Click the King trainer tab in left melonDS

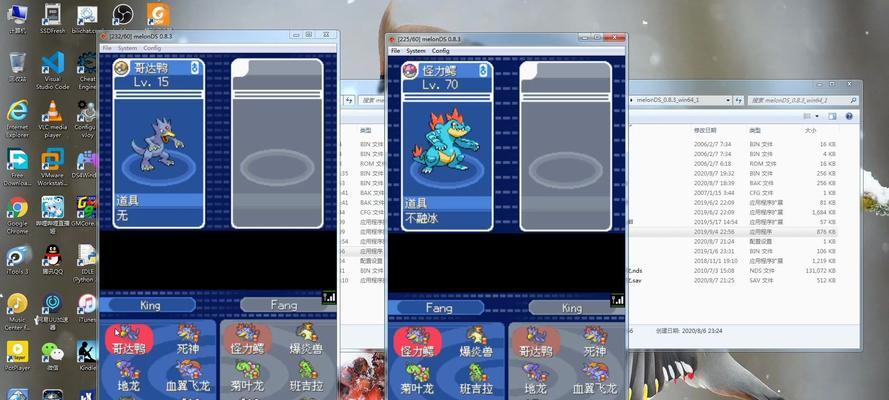click(x=151, y=305)
